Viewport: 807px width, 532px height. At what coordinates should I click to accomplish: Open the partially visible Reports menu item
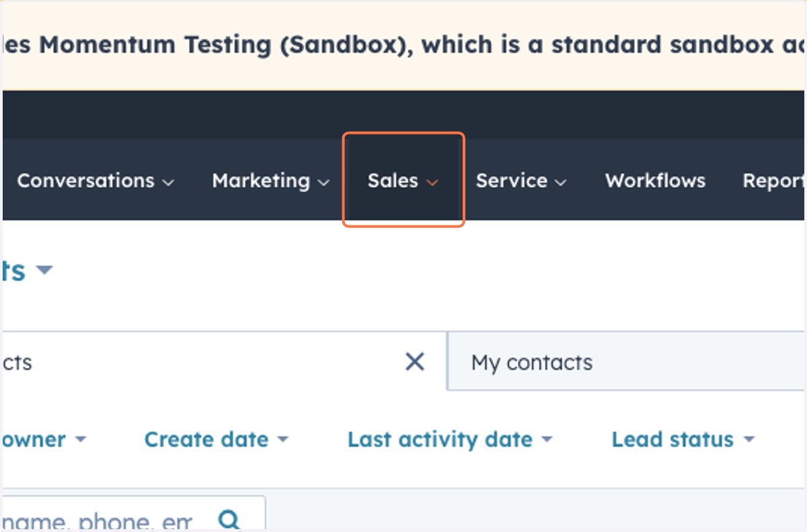click(x=773, y=180)
